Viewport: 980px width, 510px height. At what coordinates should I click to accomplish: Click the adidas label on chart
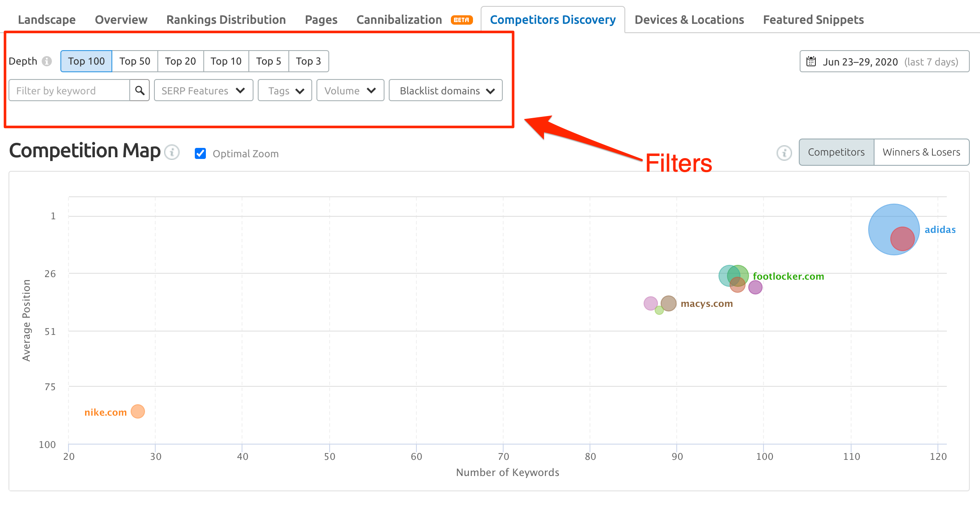click(940, 229)
